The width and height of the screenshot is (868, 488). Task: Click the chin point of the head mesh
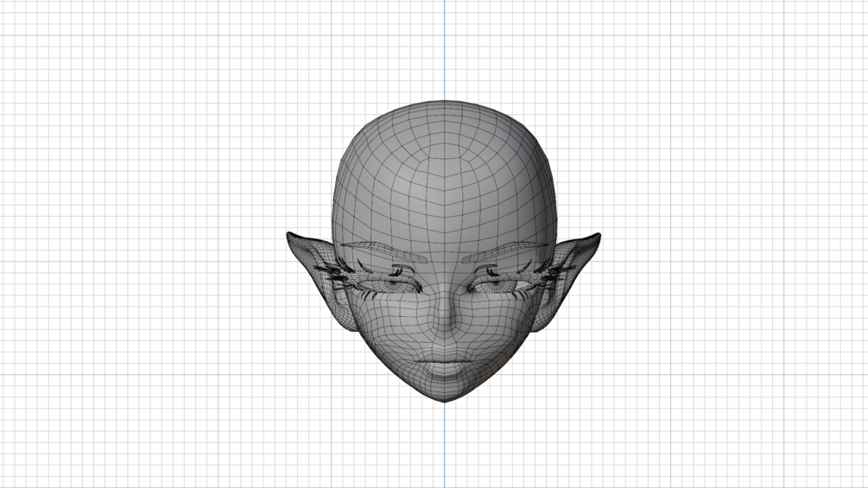click(x=444, y=396)
